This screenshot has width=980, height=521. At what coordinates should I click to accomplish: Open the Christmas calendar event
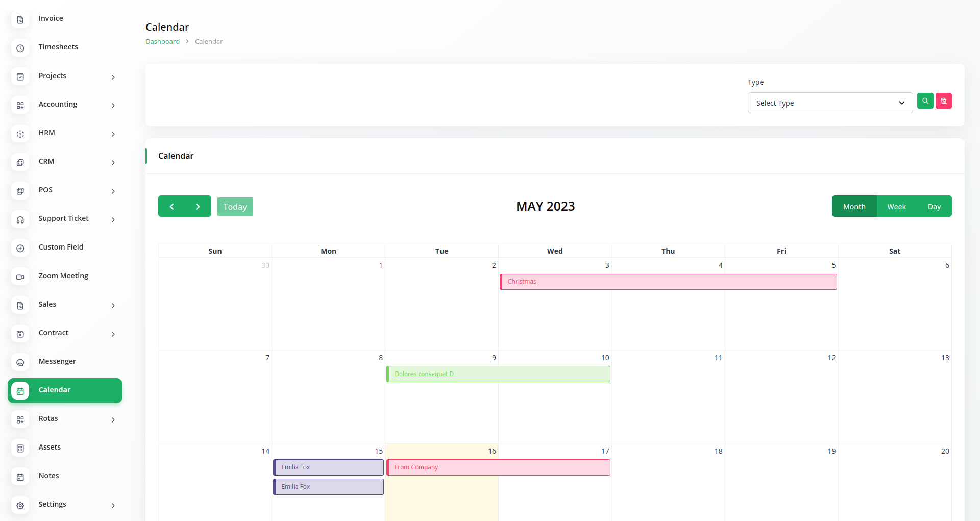coord(668,282)
